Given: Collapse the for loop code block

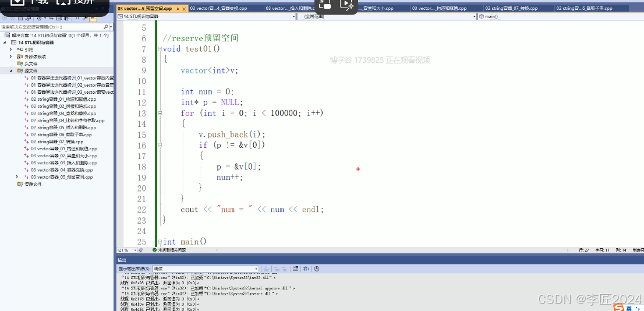Looking at the screenshot, I should (x=160, y=113).
